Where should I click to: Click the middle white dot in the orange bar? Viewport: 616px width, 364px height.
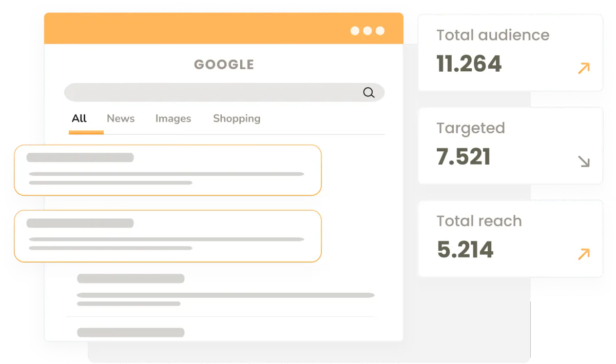pos(368,31)
